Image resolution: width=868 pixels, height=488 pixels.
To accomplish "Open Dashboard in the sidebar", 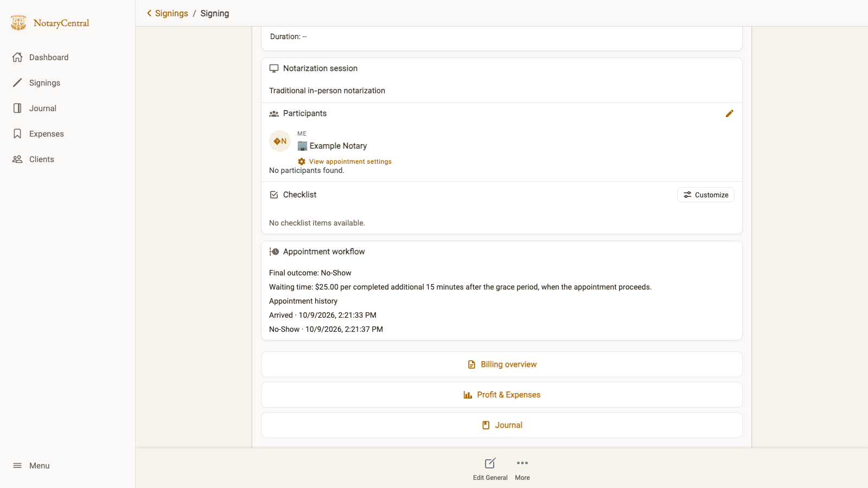I will pos(68,57).
